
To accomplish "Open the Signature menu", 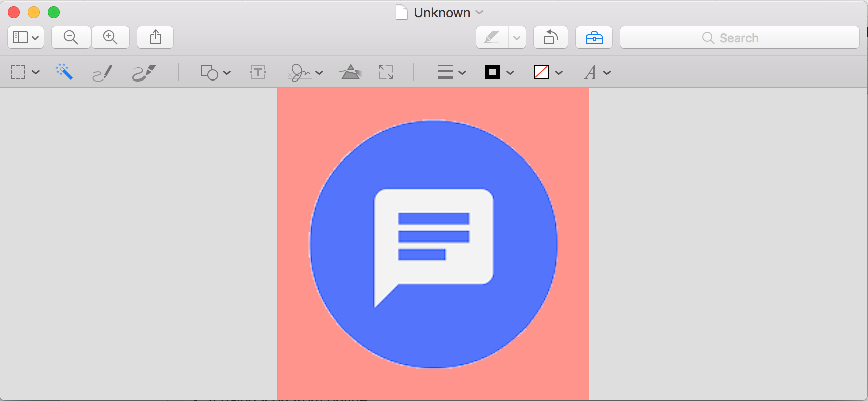I will (305, 73).
